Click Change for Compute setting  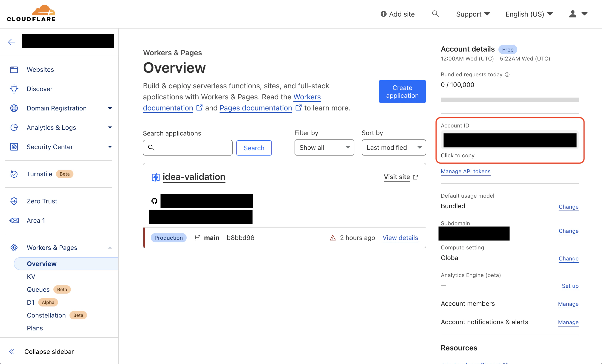click(569, 258)
